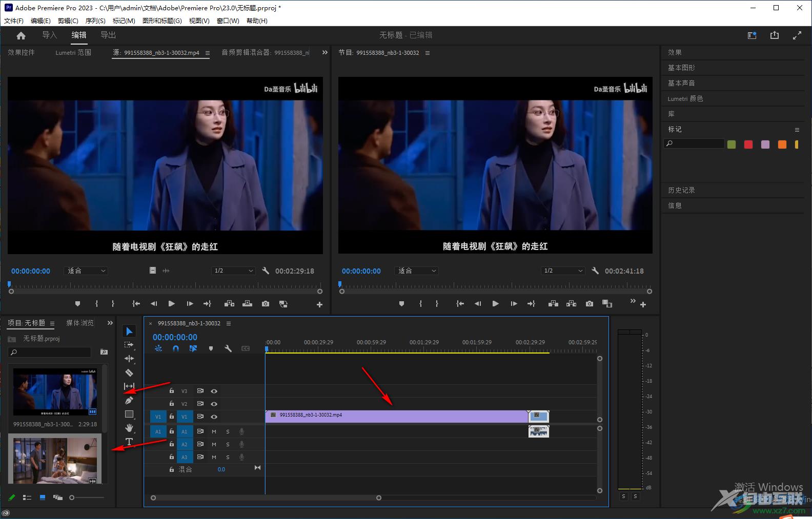Select the Razor tool

129,372
